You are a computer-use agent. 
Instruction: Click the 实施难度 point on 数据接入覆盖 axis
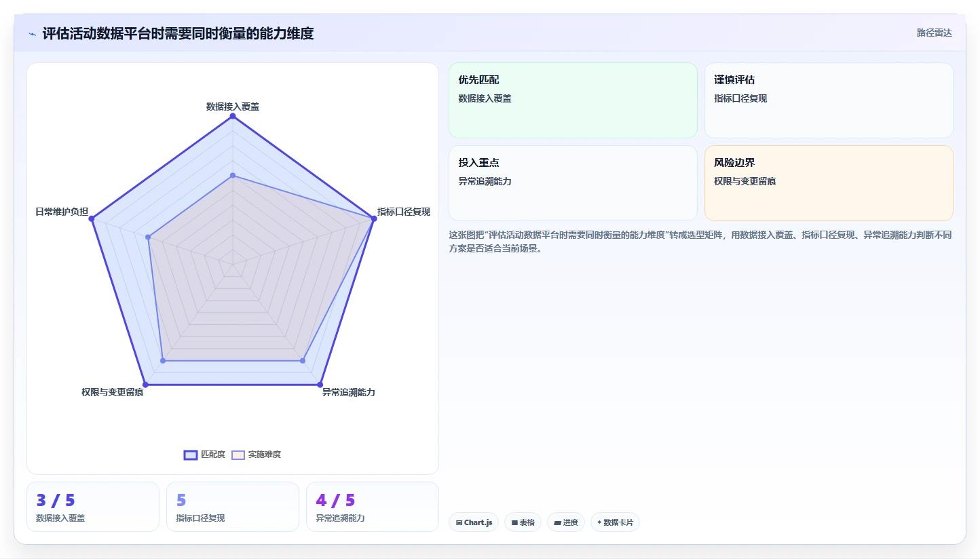[233, 176]
